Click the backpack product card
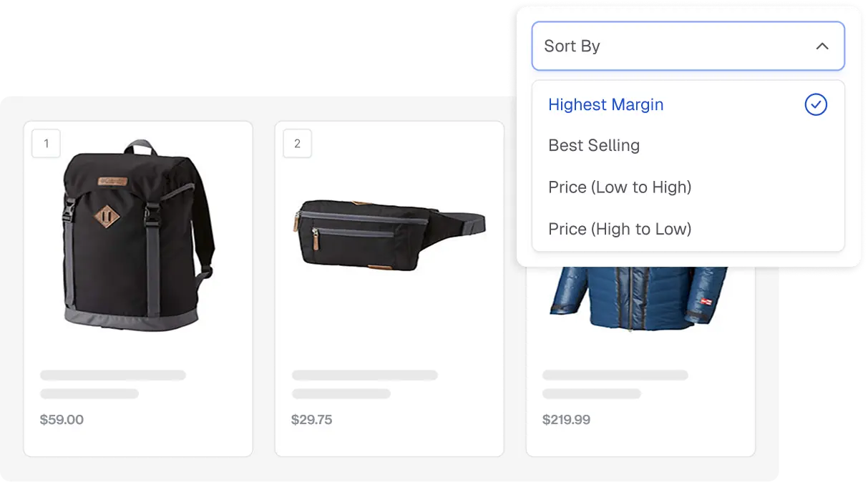The image size is (868, 482). click(137, 287)
